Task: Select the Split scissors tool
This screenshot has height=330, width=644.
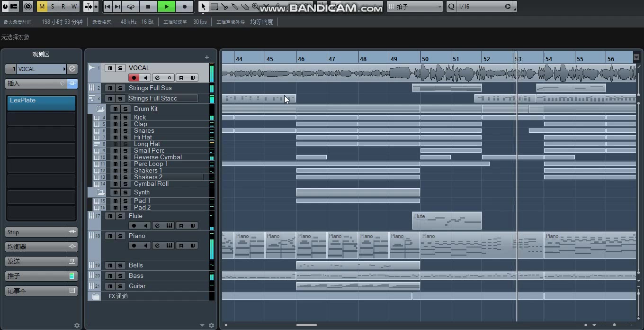Action: 224,7
